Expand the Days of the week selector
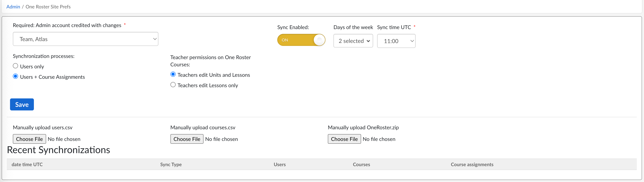Screen dimensions: 644x182 coord(353,41)
